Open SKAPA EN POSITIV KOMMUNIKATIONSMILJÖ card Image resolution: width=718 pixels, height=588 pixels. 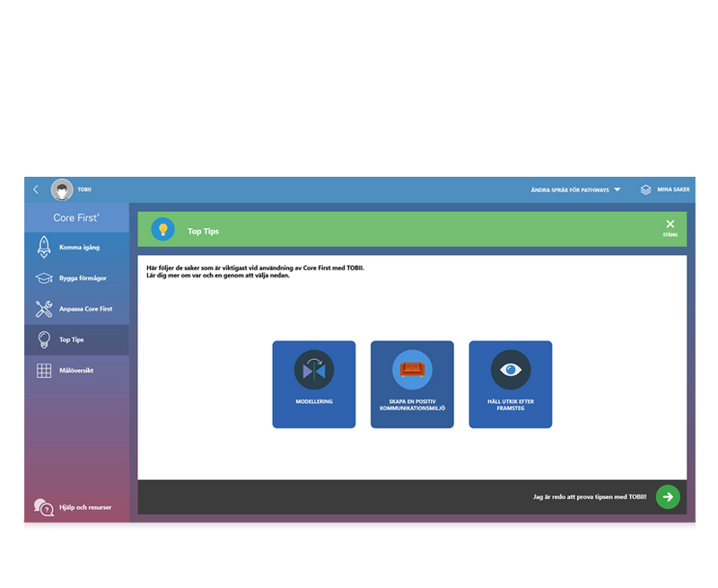412,385
